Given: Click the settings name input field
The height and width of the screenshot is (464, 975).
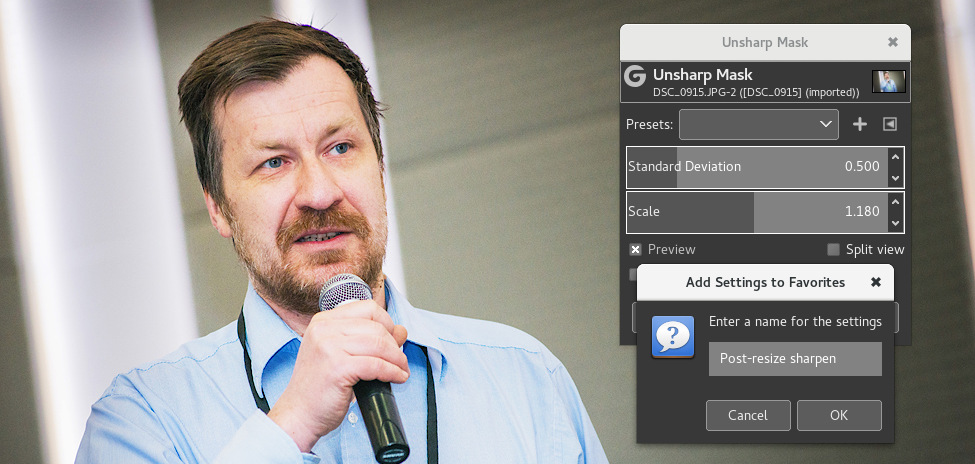Looking at the screenshot, I should (x=795, y=359).
